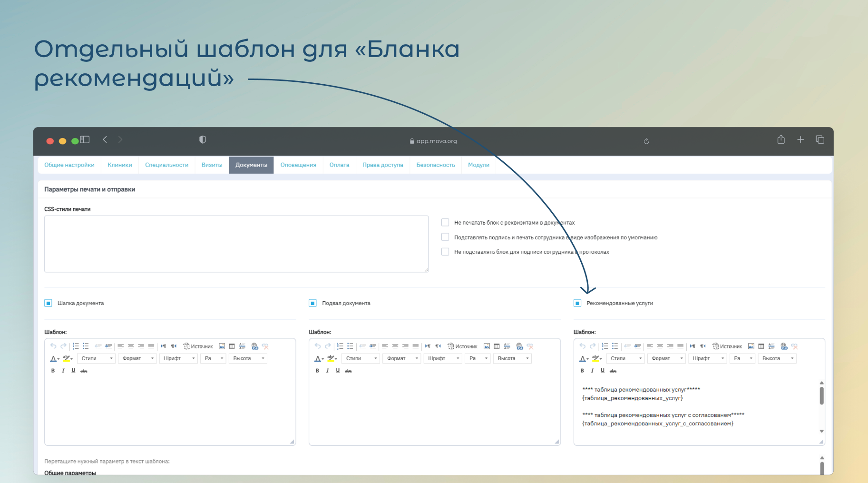The width and height of the screenshot is (868, 483).
Task: Apply italic in the recommended services editor
Action: 592,371
